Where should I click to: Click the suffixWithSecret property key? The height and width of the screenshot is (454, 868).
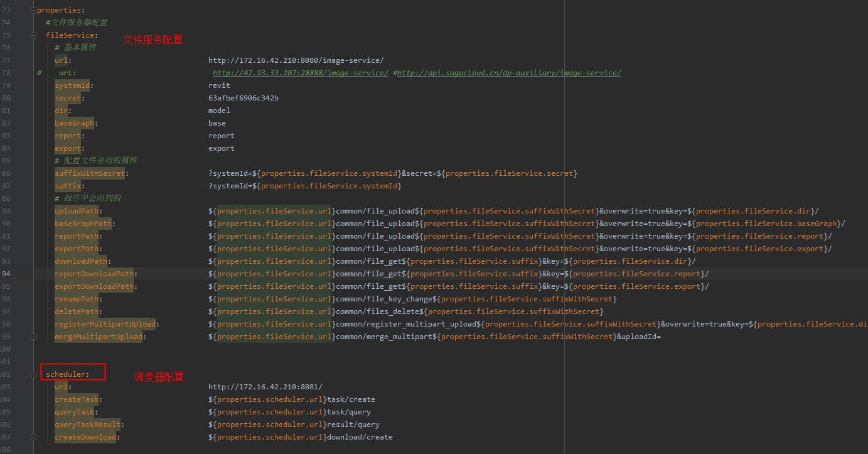pyautogui.click(x=89, y=173)
